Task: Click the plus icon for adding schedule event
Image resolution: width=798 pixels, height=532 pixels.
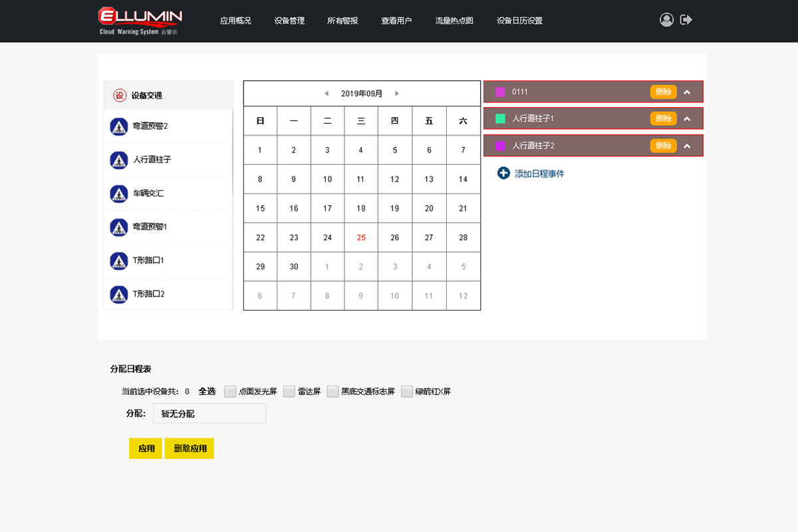Action: (503, 174)
